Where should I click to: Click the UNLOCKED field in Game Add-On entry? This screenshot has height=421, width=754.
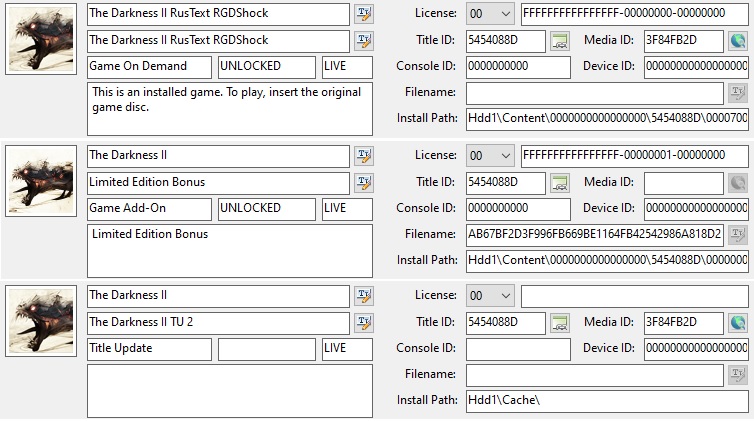pos(267,209)
